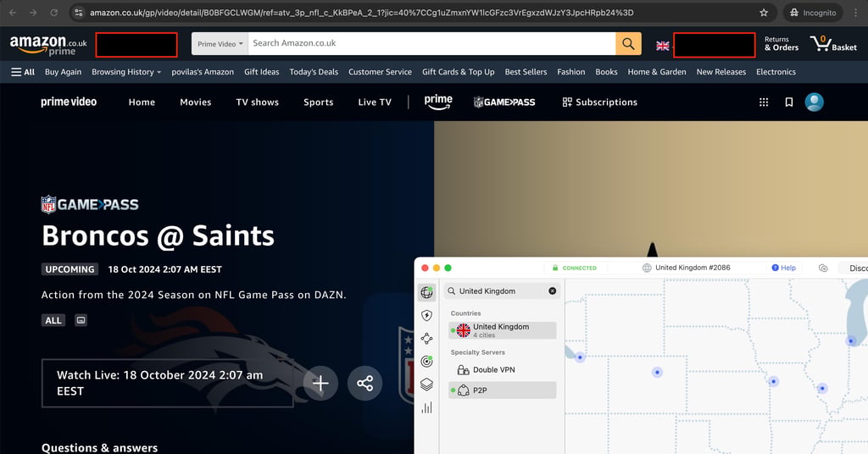Image resolution: width=868 pixels, height=454 pixels.
Task: Click the Disconnect button in VPN window
Action: tap(853, 268)
